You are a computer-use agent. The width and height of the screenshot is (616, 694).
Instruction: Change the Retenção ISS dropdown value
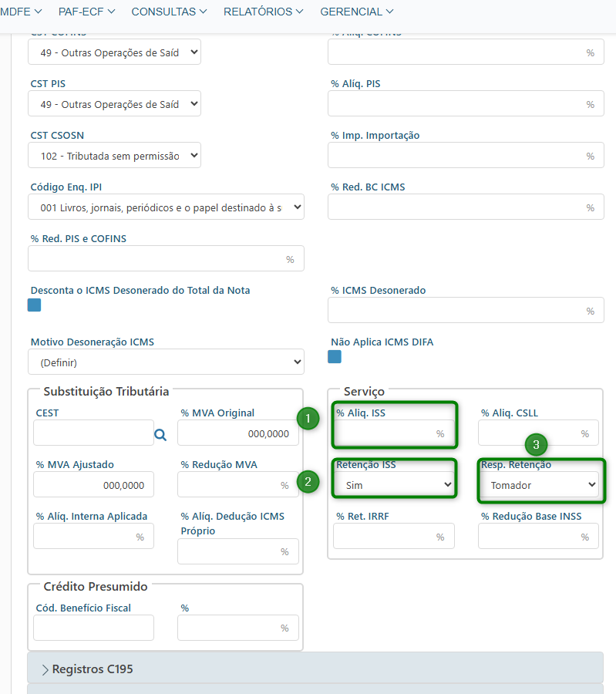[x=394, y=485]
